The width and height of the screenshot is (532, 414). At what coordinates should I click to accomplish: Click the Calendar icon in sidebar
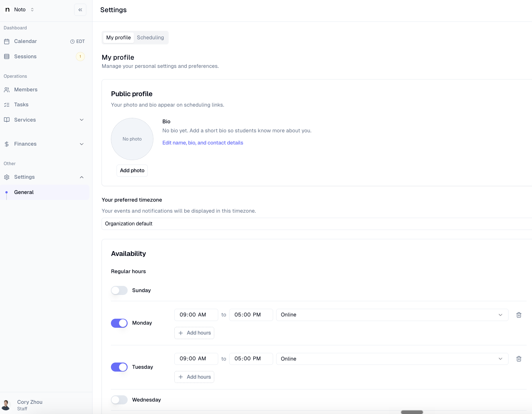7,41
